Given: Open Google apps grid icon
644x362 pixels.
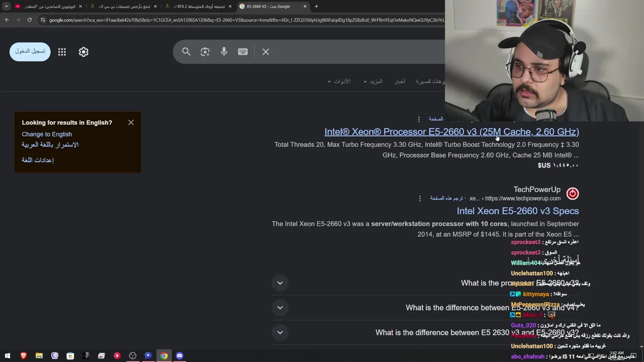Looking at the screenshot, I should 62,52.
